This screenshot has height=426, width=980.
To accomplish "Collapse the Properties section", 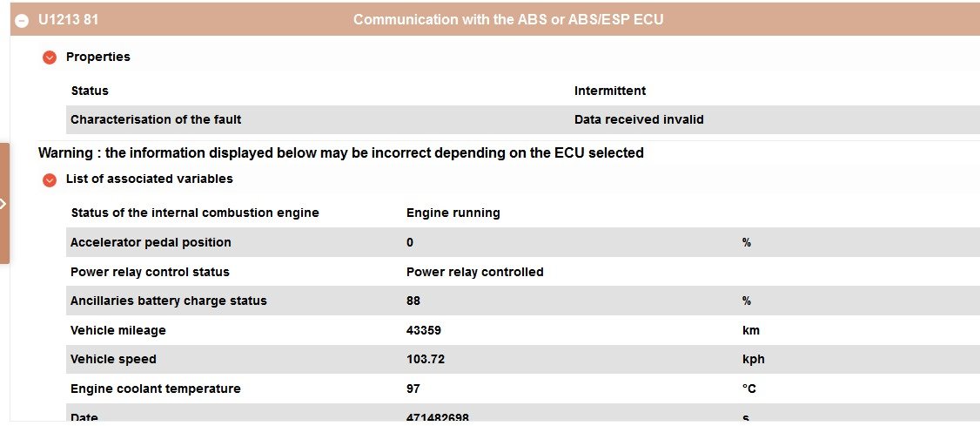I will pyautogui.click(x=50, y=57).
